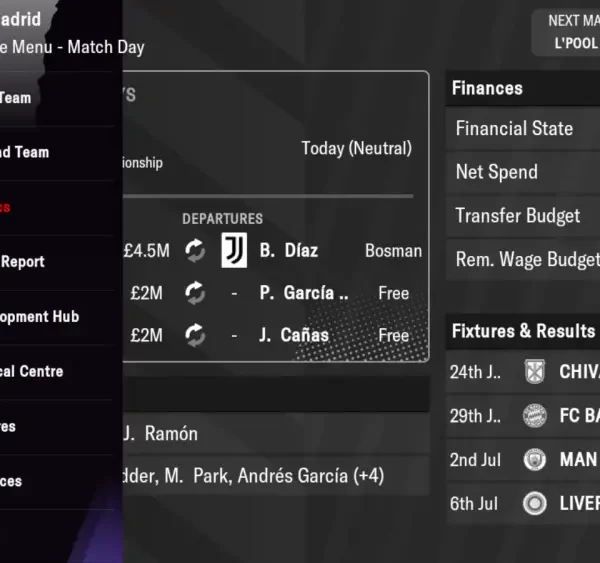Open the Financial State row
This screenshot has height=563, width=600.
point(522,128)
